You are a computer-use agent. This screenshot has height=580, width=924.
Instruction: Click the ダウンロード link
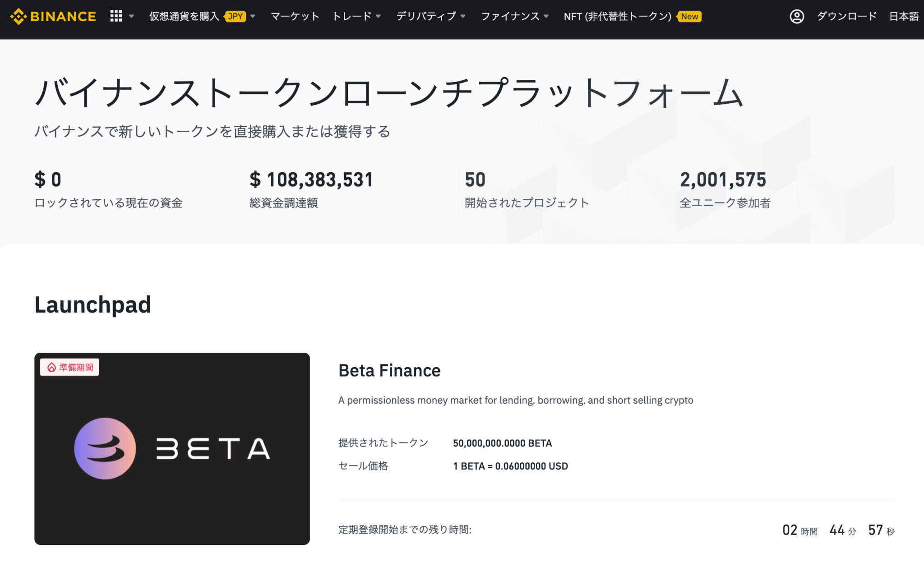[x=847, y=16]
